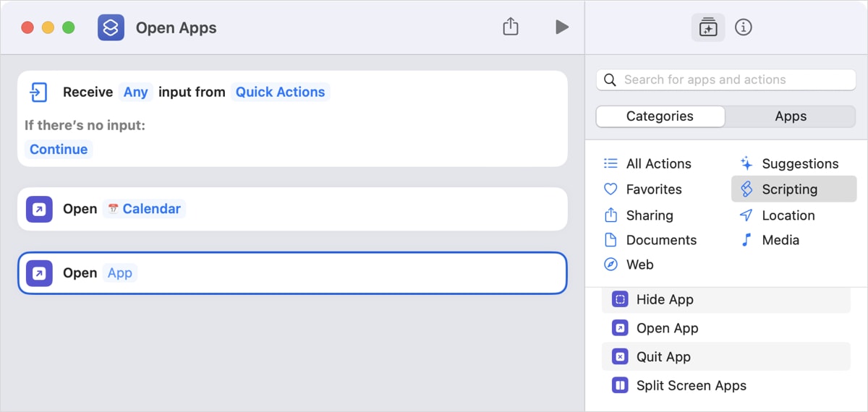Image resolution: width=868 pixels, height=412 pixels.
Task: Click the Quit App action icon
Action: point(620,356)
